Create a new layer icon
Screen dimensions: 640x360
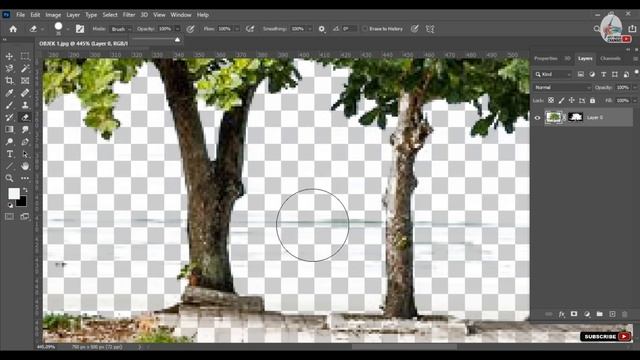pyautogui.click(x=612, y=314)
